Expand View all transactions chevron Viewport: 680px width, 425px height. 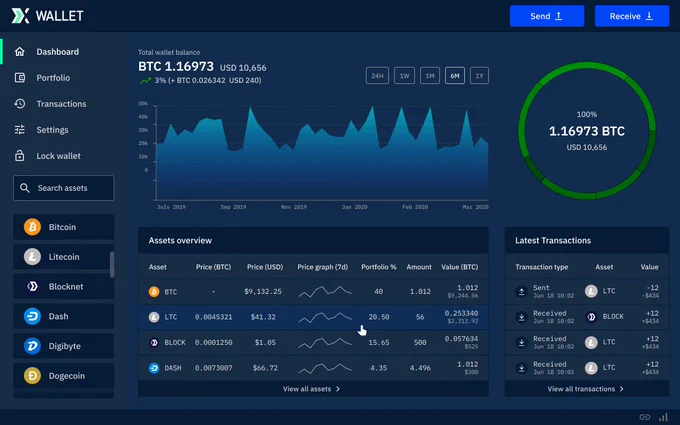(x=621, y=389)
